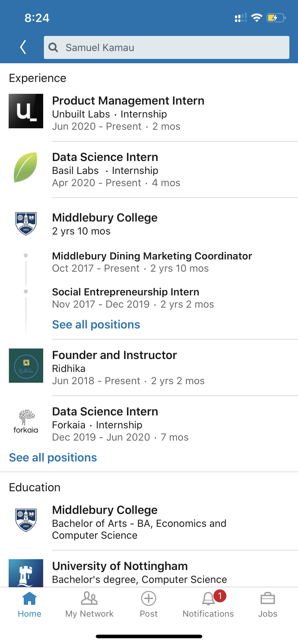Viewport: 298px width, 644px height.
Task: Open the Ridhika company logo
Action: coord(26,365)
